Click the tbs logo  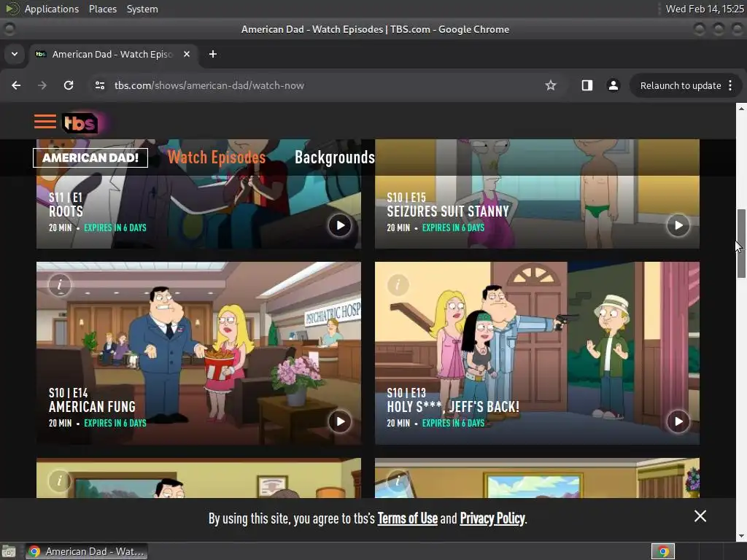click(x=80, y=122)
